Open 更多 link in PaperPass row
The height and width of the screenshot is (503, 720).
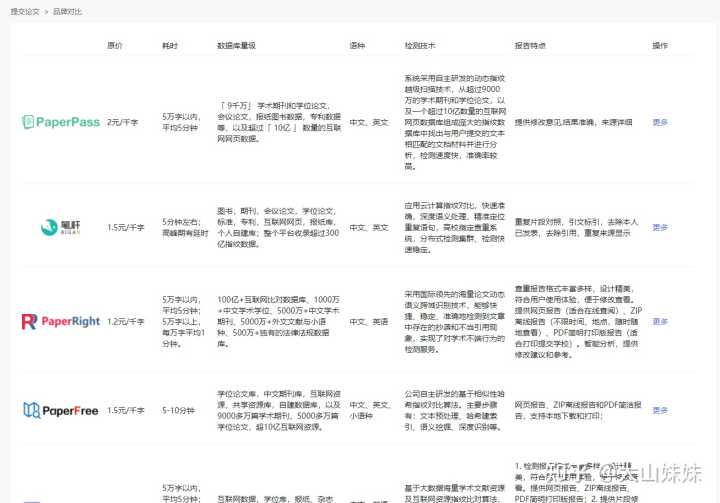point(660,122)
